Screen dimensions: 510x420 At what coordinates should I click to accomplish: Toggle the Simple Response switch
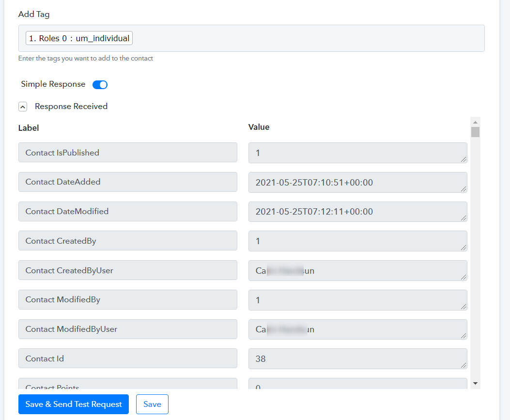[100, 85]
